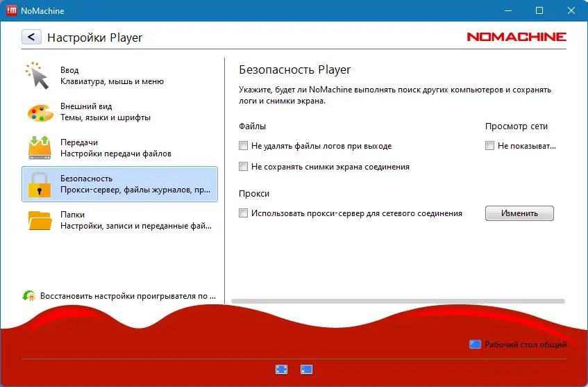The height and width of the screenshot is (387, 588).
Task: Maximize the NoMachine window
Action: (x=539, y=10)
